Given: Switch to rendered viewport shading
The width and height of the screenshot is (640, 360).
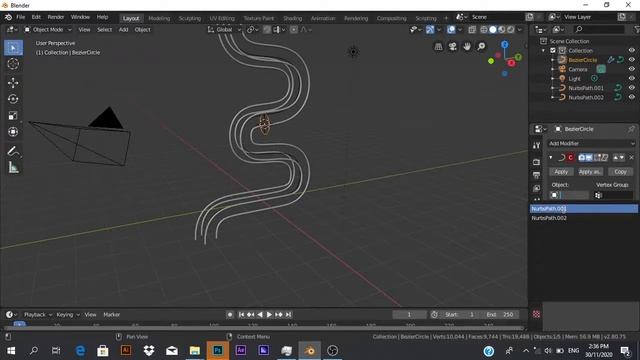Looking at the screenshot, I should (x=511, y=30).
